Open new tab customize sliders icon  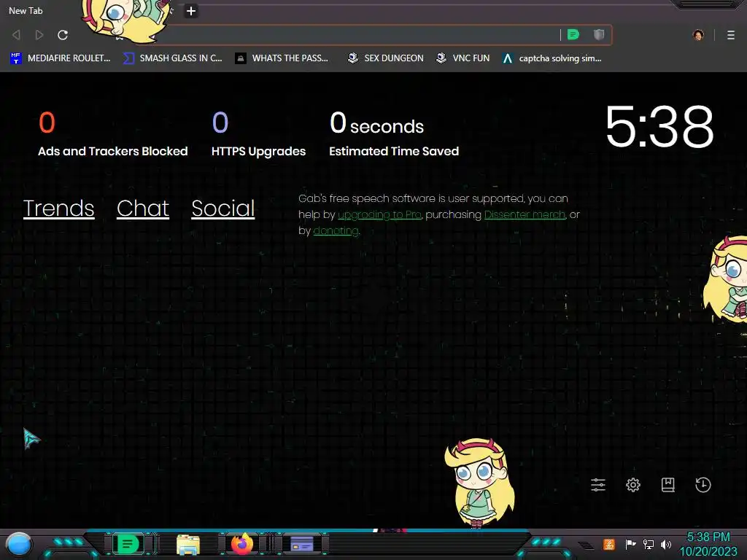pyautogui.click(x=598, y=485)
